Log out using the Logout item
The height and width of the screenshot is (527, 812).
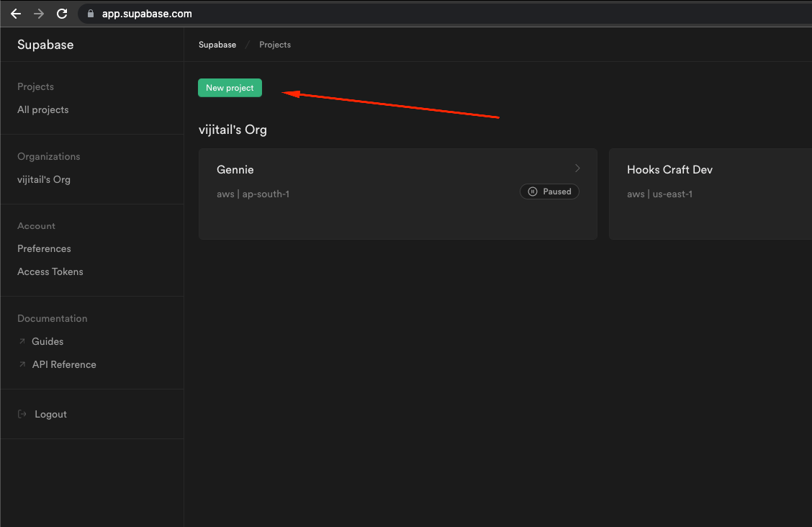point(50,414)
